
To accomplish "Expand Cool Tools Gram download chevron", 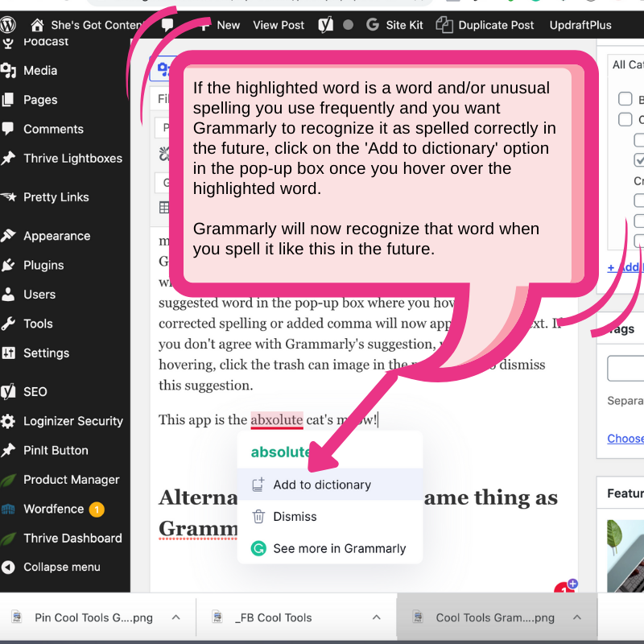I will 576,617.
